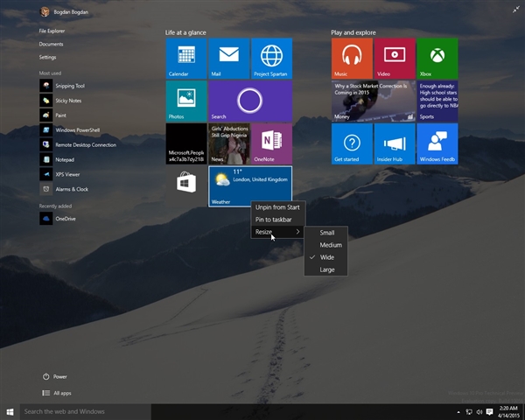Image resolution: width=525 pixels, height=420 pixels.
Task: Click the Windows Start button
Action: 10,411
